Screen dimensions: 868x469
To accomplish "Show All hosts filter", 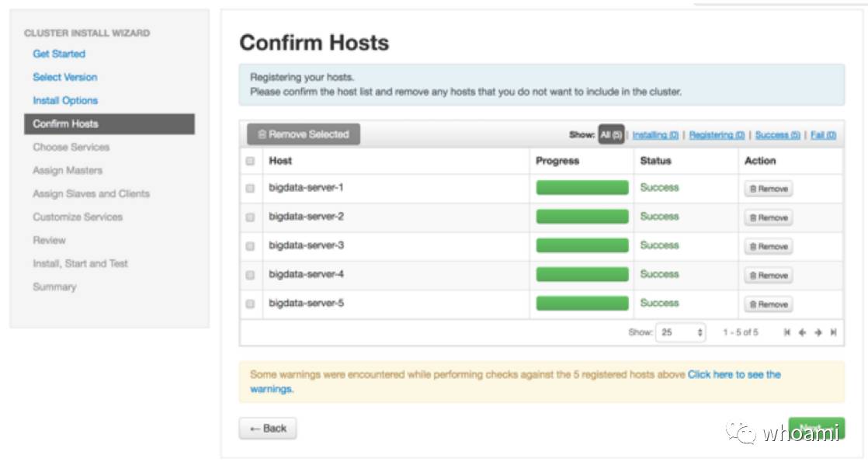I will (611, 135).
